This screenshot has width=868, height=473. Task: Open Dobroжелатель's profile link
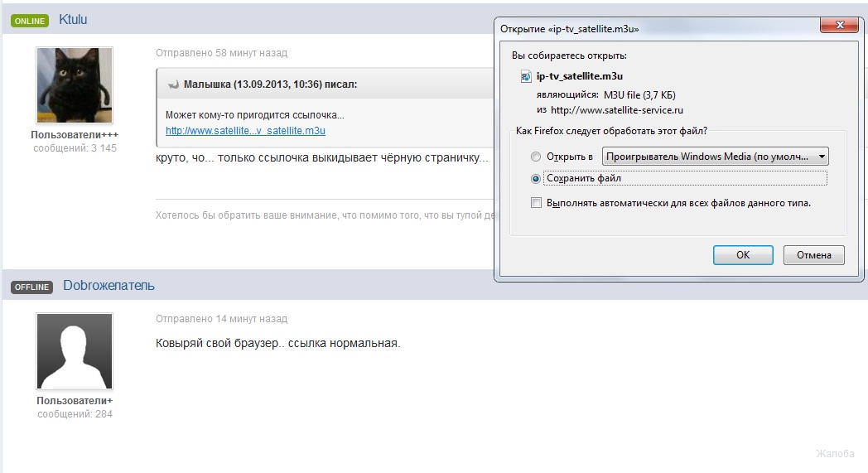(x=108, y=286)
